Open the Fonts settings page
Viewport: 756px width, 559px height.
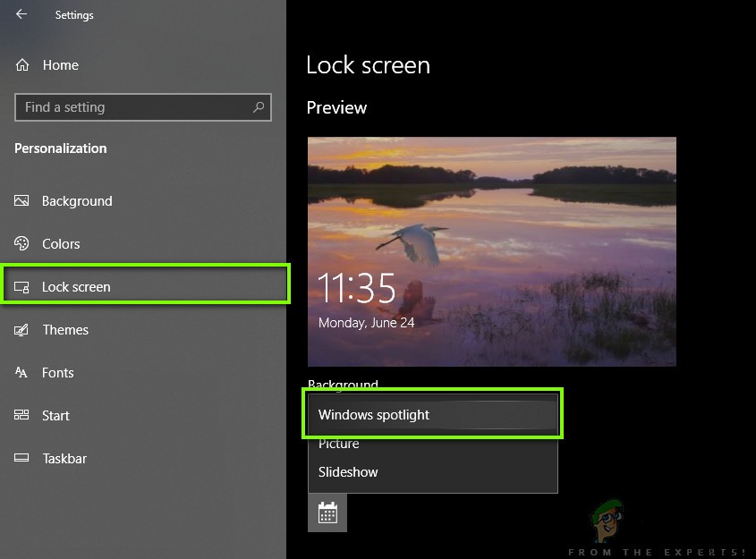coord(143,372)
